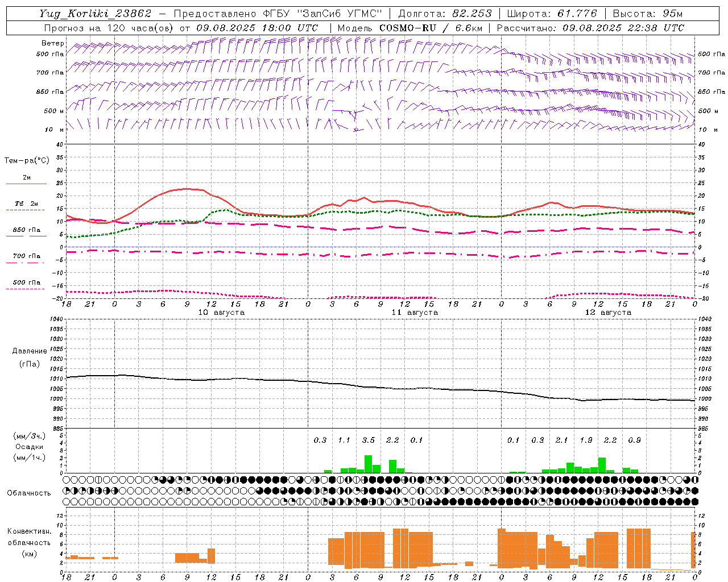
Task: Select the Долгота: 82.253 header field
Action: (445, 14)
